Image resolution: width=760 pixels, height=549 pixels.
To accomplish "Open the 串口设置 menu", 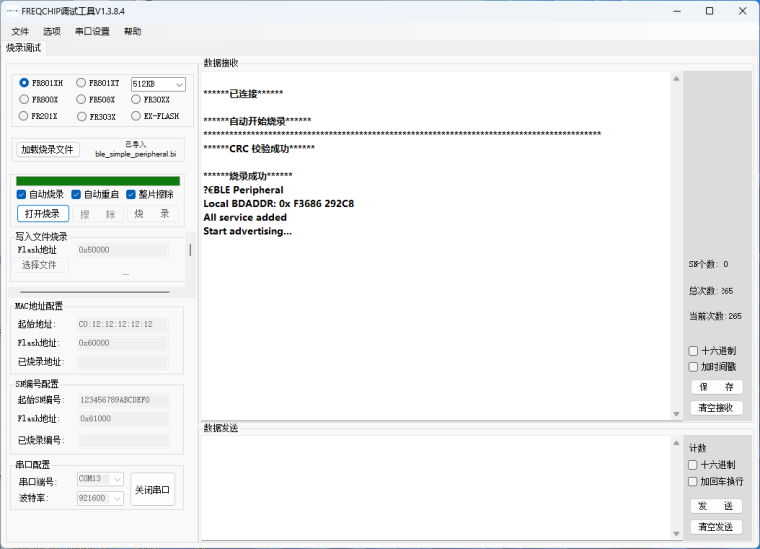I will [92, 31].
